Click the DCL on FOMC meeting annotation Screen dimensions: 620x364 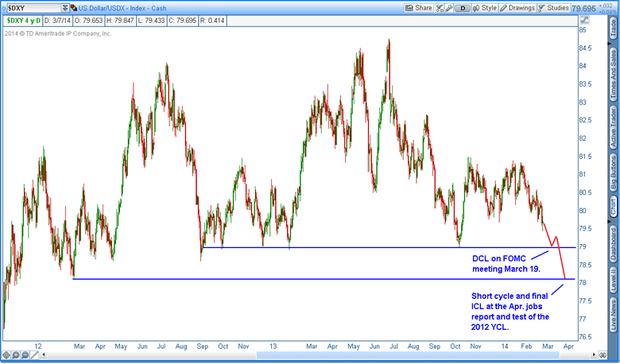[506, 264]
